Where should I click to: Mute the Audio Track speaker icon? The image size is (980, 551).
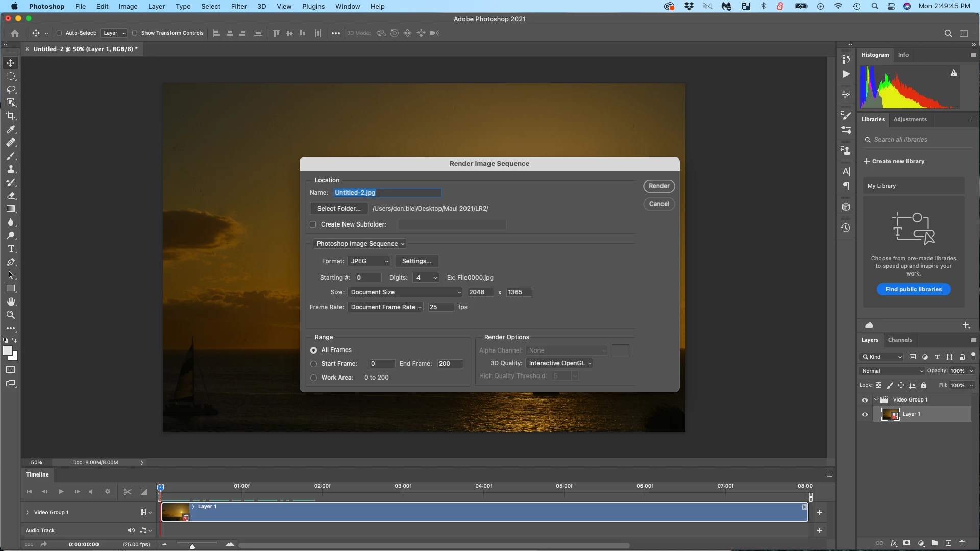point(131,530)
